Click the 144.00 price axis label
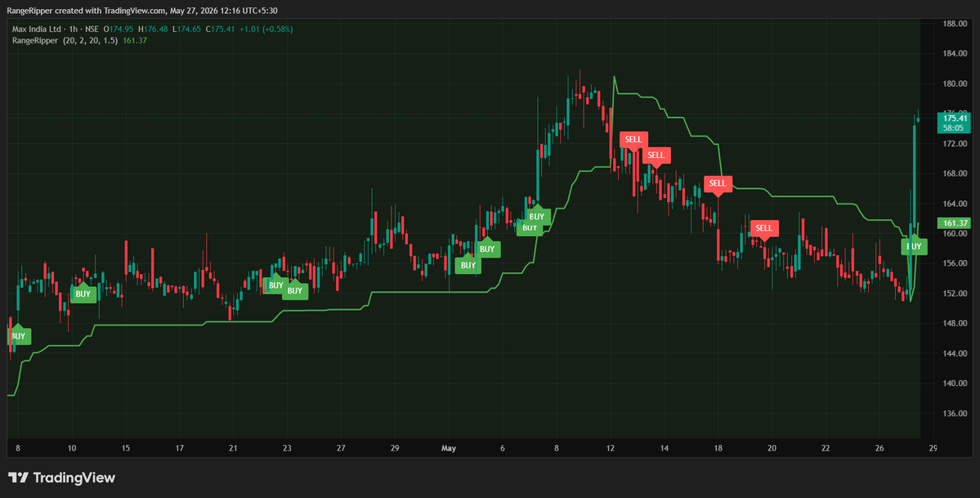 pos(955,353)
